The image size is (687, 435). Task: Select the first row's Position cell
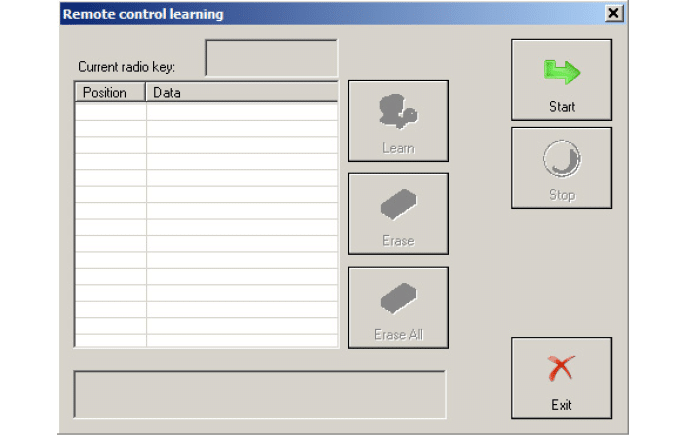point(110,111)
